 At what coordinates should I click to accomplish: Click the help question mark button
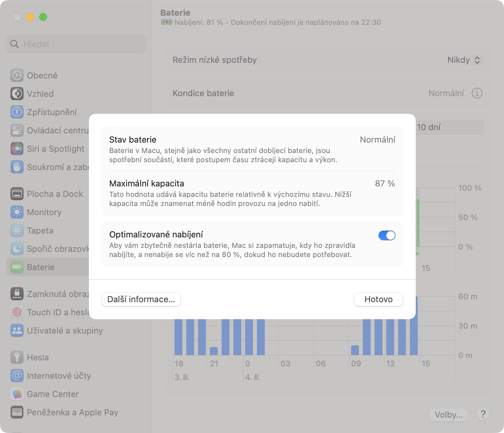coord(483,414)
